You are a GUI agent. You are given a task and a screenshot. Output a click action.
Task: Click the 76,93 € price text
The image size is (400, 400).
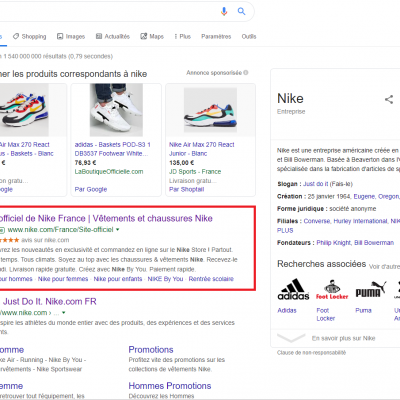[x=85, y=163]
